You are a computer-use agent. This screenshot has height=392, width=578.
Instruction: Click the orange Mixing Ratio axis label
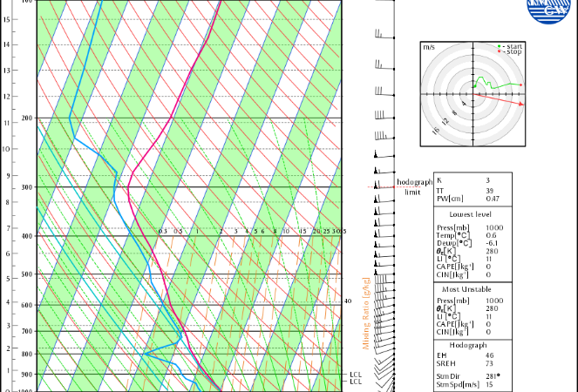[367, 314]
